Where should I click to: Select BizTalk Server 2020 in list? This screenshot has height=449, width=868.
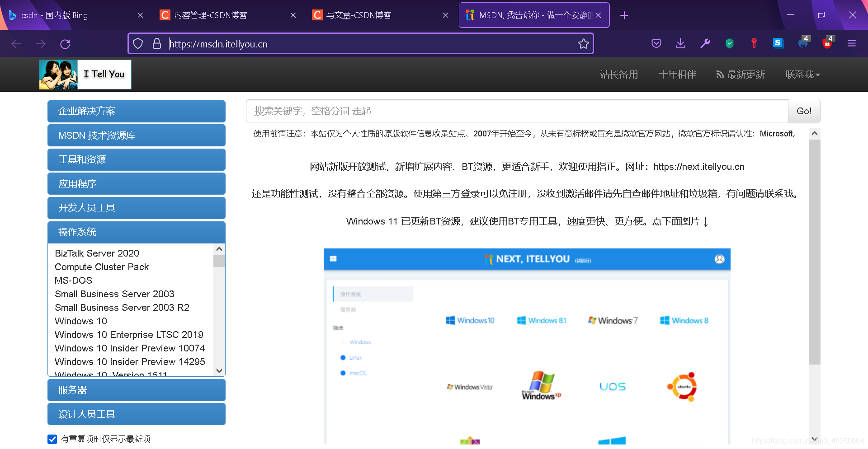point(97,253)
